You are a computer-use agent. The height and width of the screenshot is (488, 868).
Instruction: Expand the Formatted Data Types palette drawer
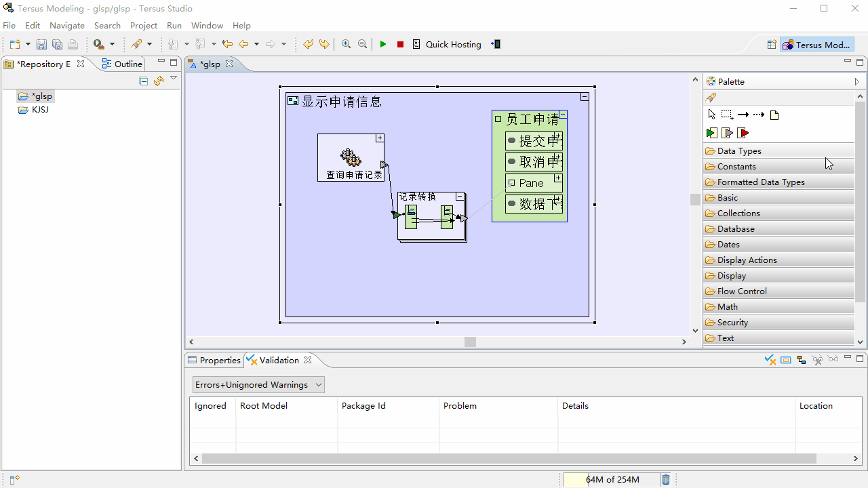click(778, 182)
